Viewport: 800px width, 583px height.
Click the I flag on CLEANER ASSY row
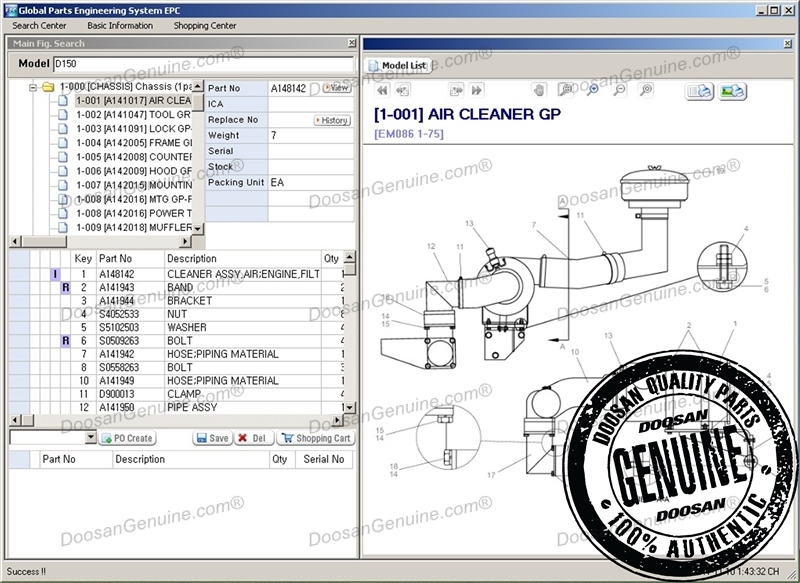[54, 274]
